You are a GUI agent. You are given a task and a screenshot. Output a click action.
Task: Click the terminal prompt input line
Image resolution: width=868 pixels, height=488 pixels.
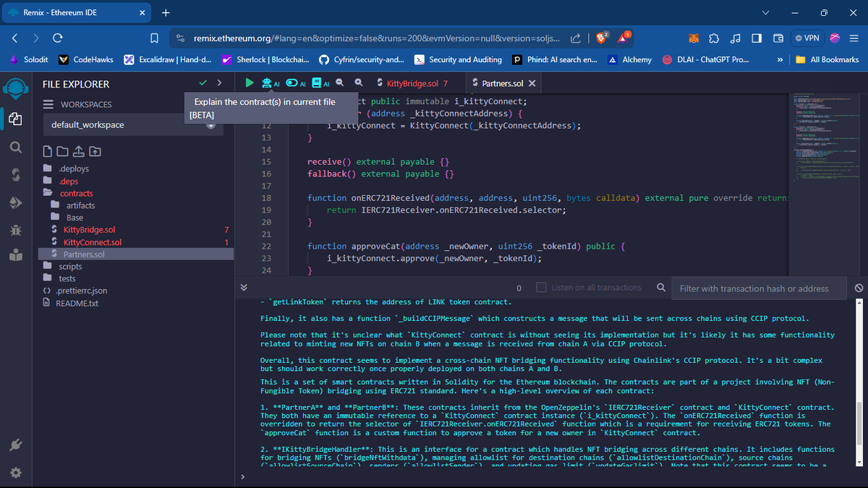(550, 477)
